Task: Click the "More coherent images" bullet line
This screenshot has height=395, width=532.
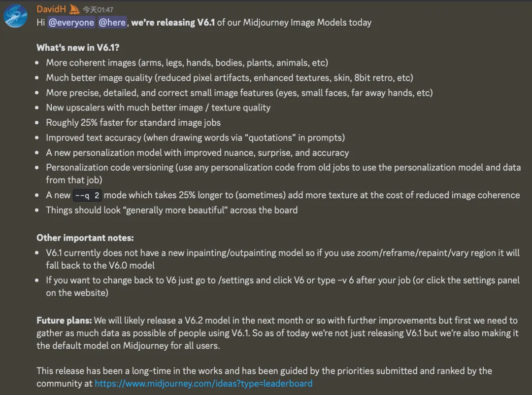Action: (x=187, y=63)
